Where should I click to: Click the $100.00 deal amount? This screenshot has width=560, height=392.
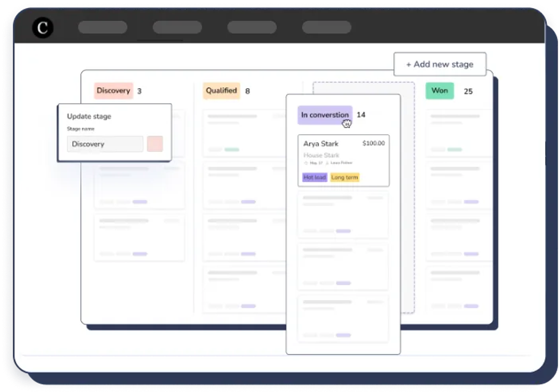[373, 144]
